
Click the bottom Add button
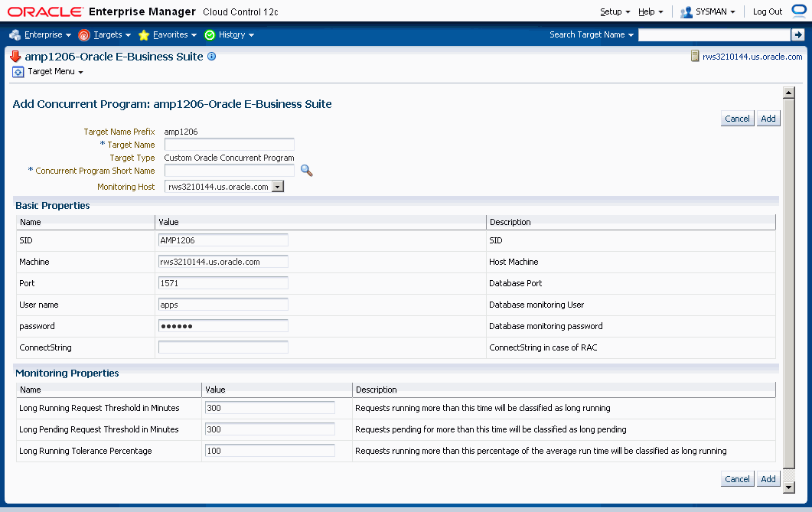coord(768,479)
